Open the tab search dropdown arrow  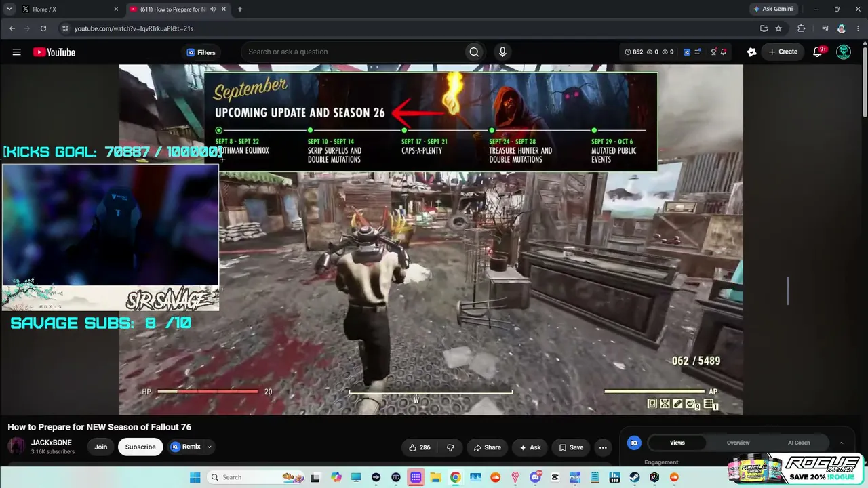(9, 9)
